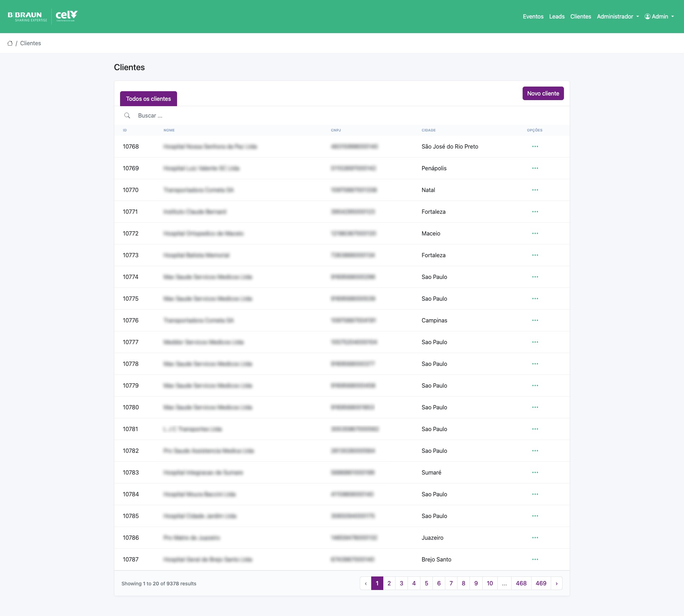Open Leads in the top menu

click(556, 16)
